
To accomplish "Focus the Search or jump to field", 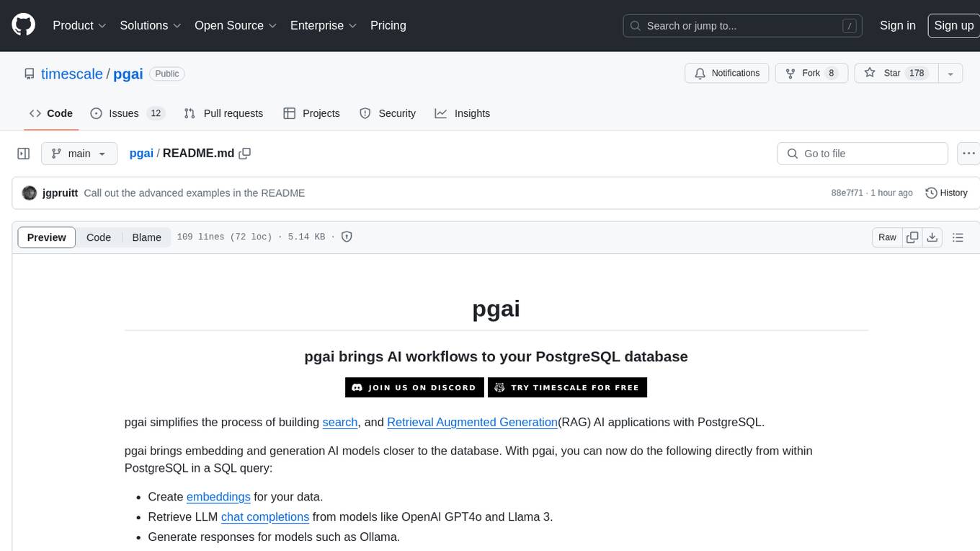I will point(742,25).
